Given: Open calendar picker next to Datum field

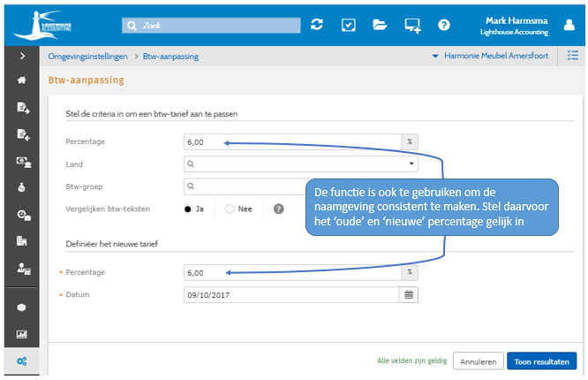Looking at the screenshot, I should (410, 294).
